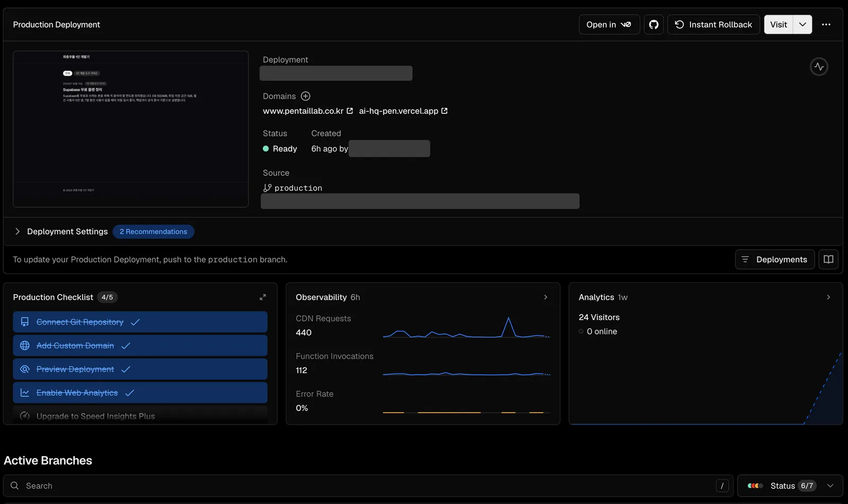Open www.pentaillab.co.kr domain link
The width and height of the screenshot is (848, 504).
click(308, 111)
